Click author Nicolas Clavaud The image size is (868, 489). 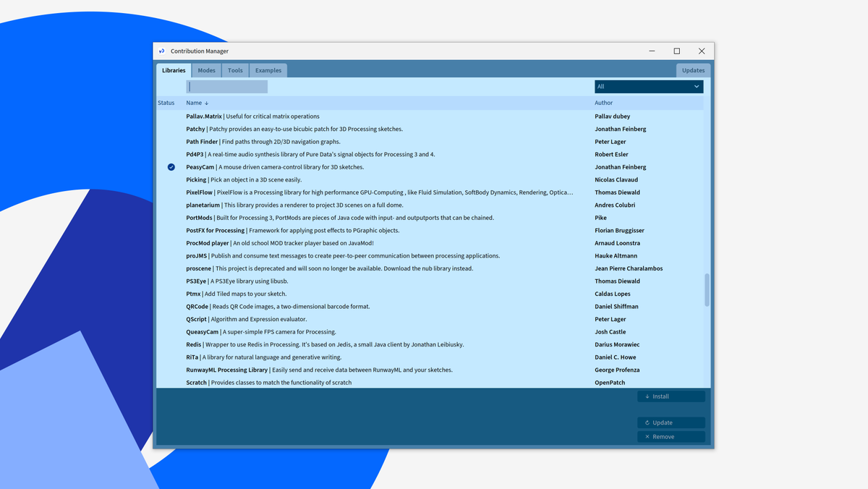coord(616,179)
